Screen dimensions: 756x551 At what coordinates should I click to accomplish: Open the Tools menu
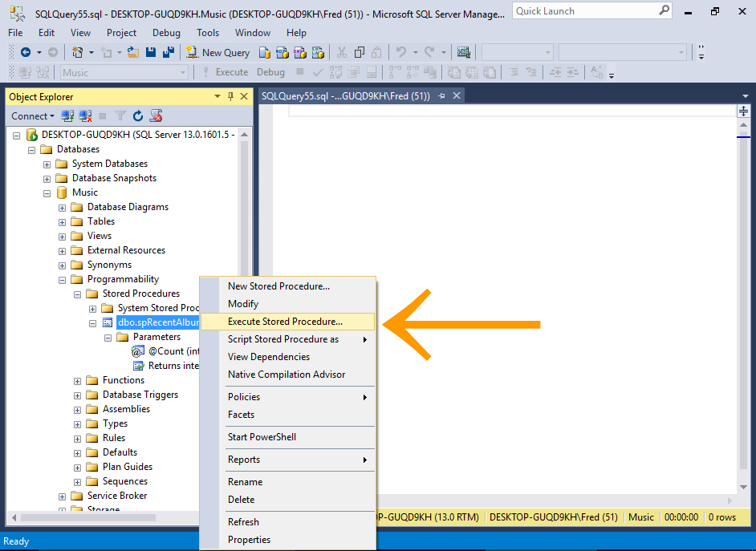click(x=208, y=33)
